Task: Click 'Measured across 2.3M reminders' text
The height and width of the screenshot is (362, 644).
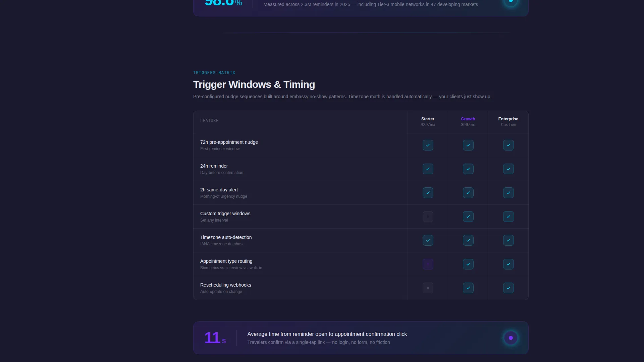Action: click(371, 4)
